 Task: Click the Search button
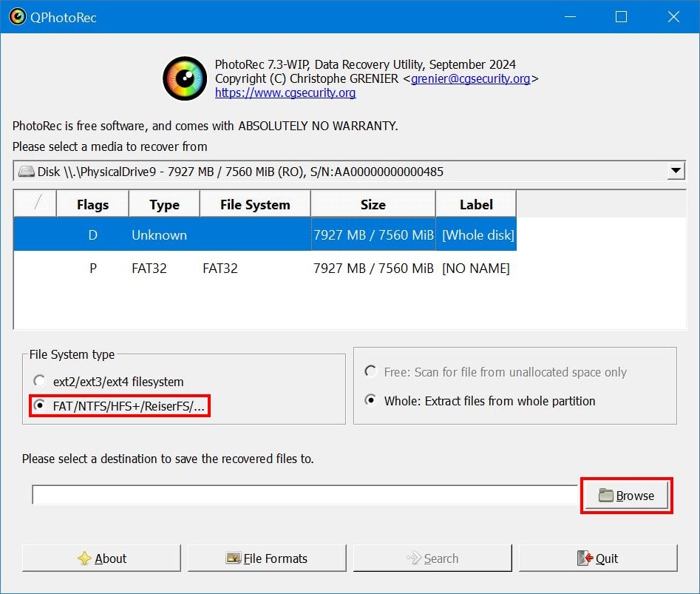(432, 558)
